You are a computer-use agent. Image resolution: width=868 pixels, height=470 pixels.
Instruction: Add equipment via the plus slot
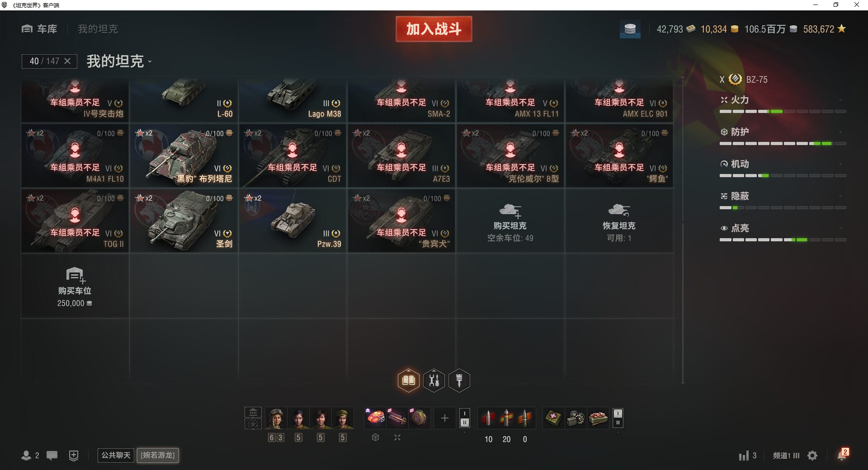(445, 418)
